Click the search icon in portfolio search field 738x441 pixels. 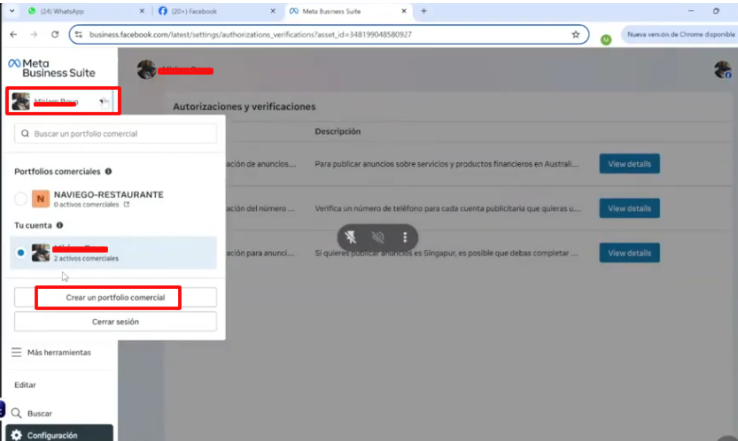pyautogui.click(x=25, y=134)
